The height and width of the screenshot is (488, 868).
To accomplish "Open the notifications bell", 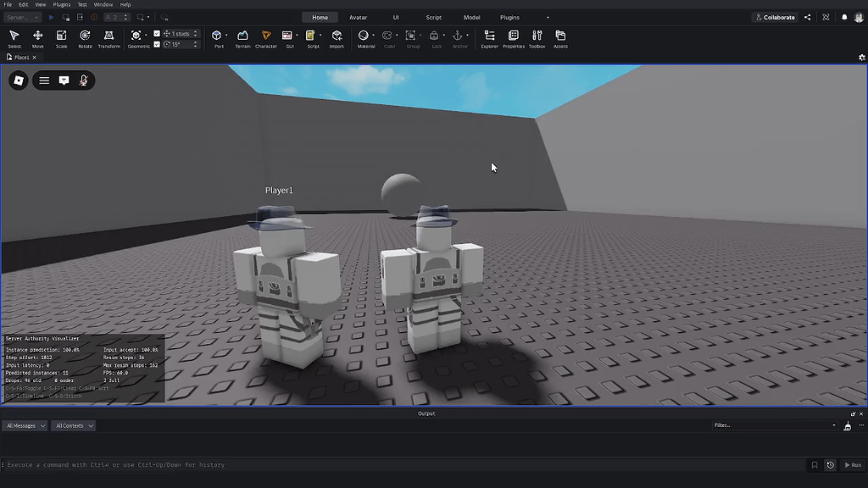I will pos(844,17).
